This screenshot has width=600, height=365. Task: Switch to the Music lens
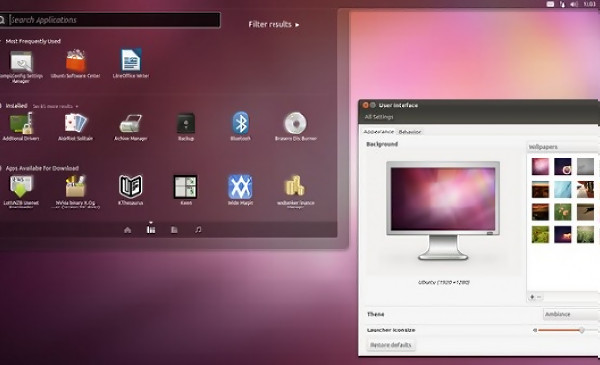click(x=198, y=230)
